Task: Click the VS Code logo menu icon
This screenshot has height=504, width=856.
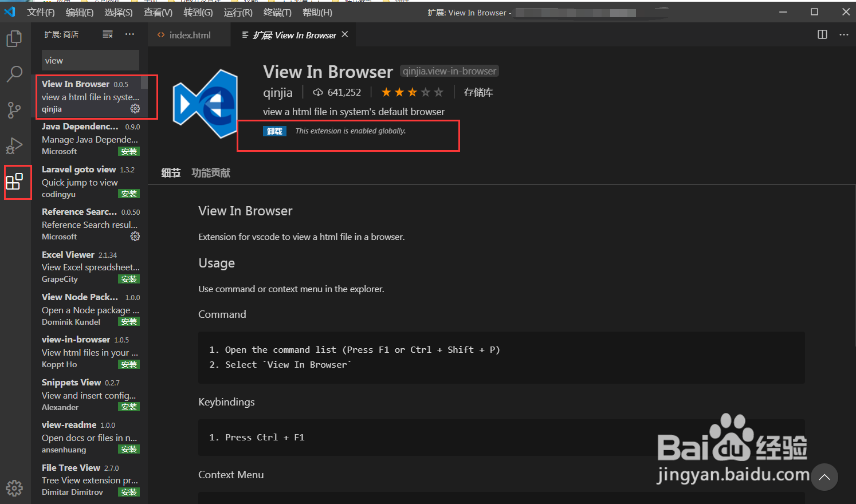Action: tap(10, 12)
